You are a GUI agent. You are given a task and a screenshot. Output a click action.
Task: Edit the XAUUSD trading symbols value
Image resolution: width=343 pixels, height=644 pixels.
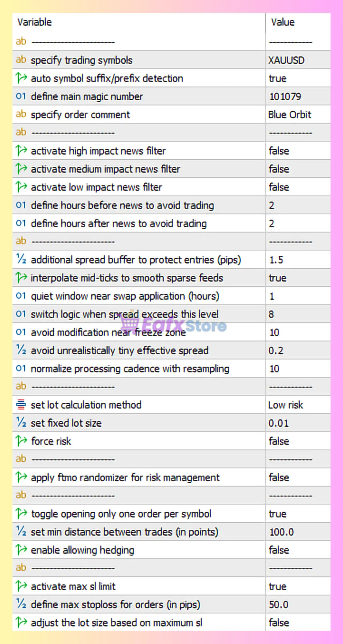pos(286,60)
